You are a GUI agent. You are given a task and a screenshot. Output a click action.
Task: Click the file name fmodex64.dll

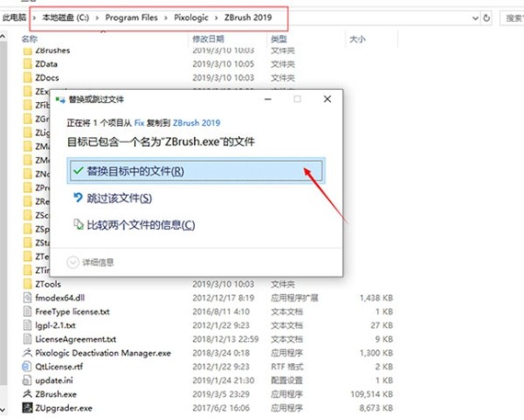click(60, 298)
